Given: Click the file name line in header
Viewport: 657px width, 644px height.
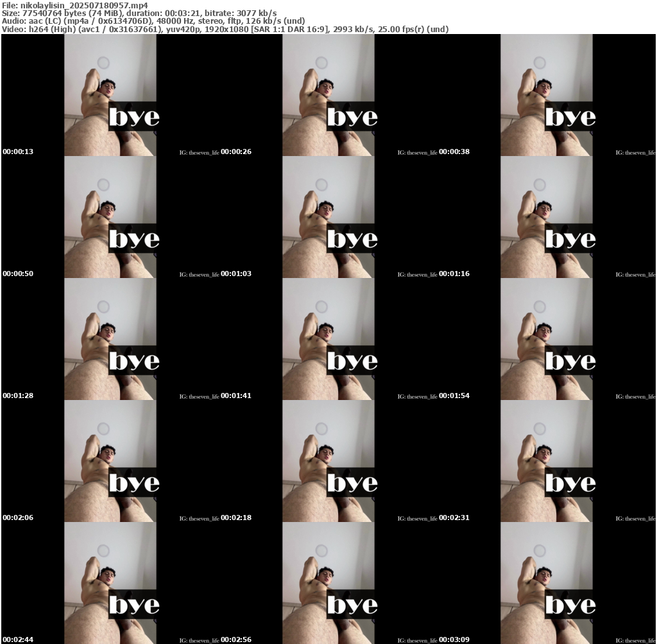Looking at the screenshot, I should point(75,6).
